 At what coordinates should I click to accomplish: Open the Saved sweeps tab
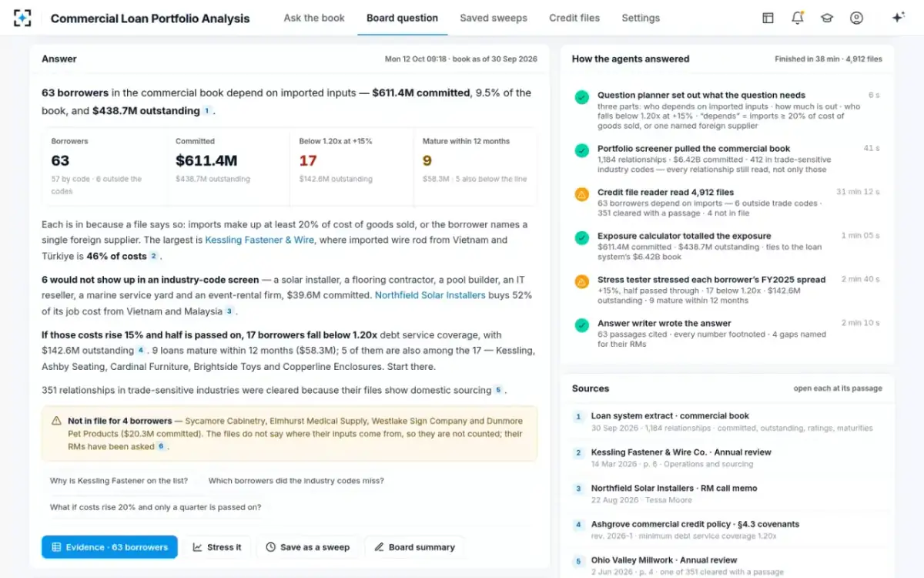(x=494, y=18)
